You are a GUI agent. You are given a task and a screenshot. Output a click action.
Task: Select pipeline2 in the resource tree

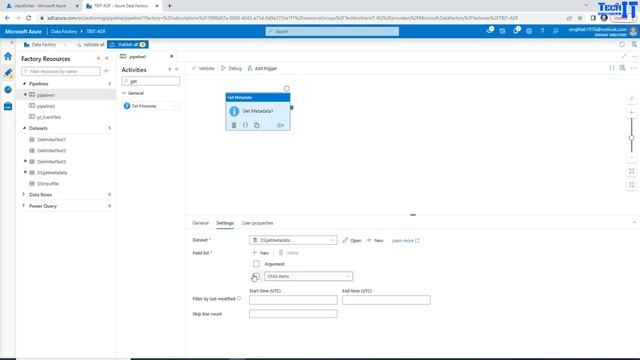coord(46,106)
